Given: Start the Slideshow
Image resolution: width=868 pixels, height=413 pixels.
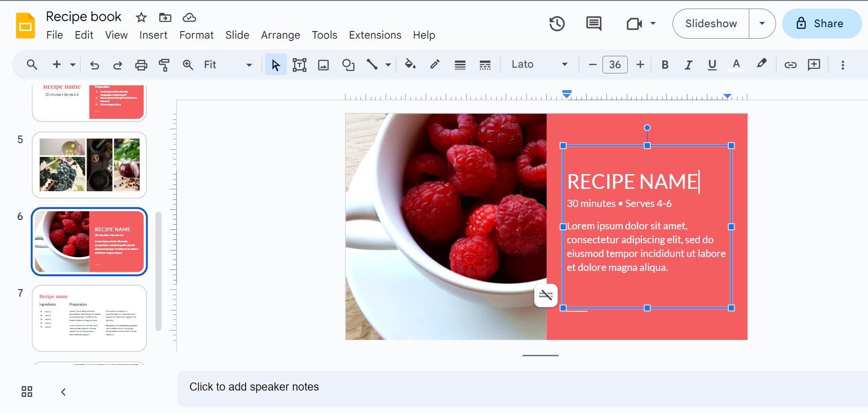Looking at the screenshot, I should click(x=711, y=23).
